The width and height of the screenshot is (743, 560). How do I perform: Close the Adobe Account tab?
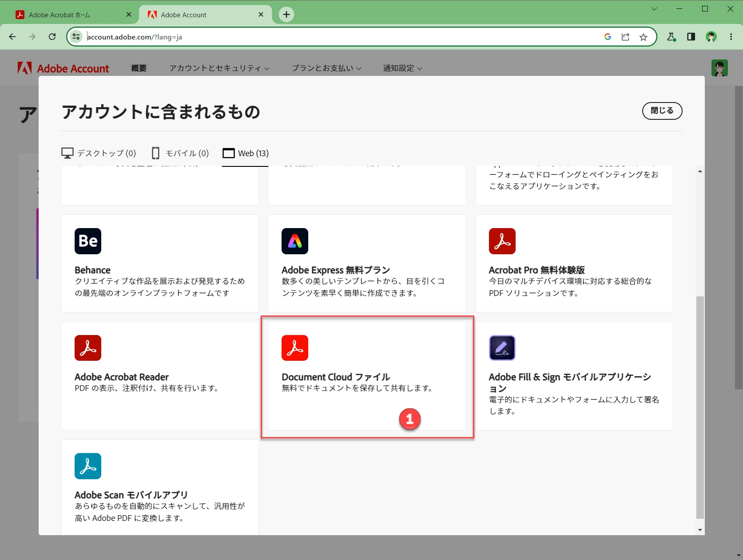(x=261, y=15)
